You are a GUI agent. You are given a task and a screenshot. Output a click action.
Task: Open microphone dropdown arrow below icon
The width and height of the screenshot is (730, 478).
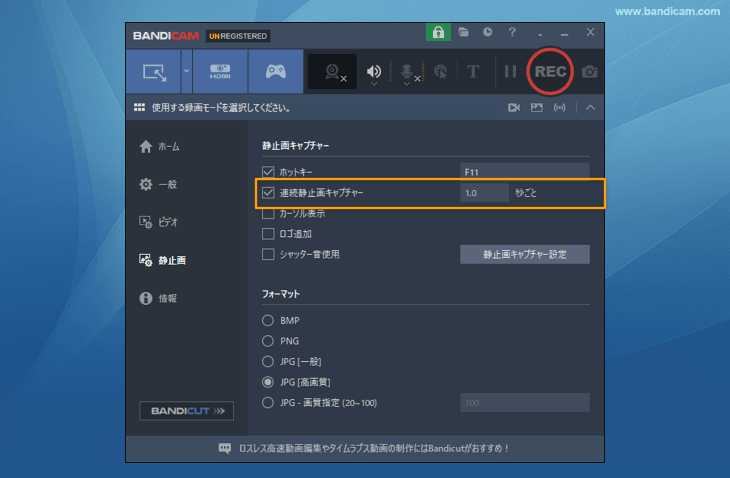click(x=406, y=84)
